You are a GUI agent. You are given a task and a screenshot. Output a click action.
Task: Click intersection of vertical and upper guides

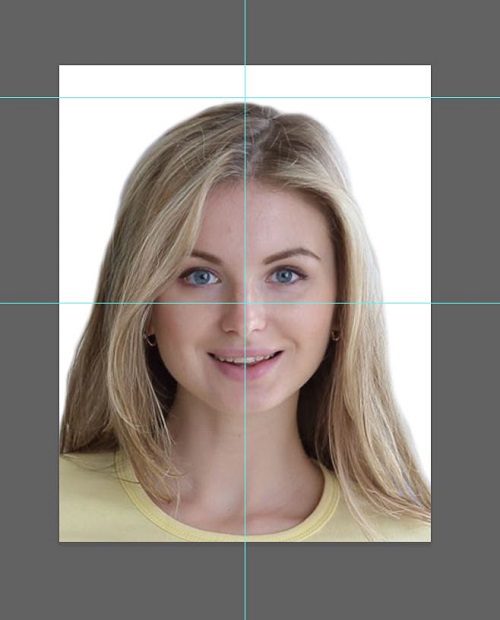coord(245,97)
